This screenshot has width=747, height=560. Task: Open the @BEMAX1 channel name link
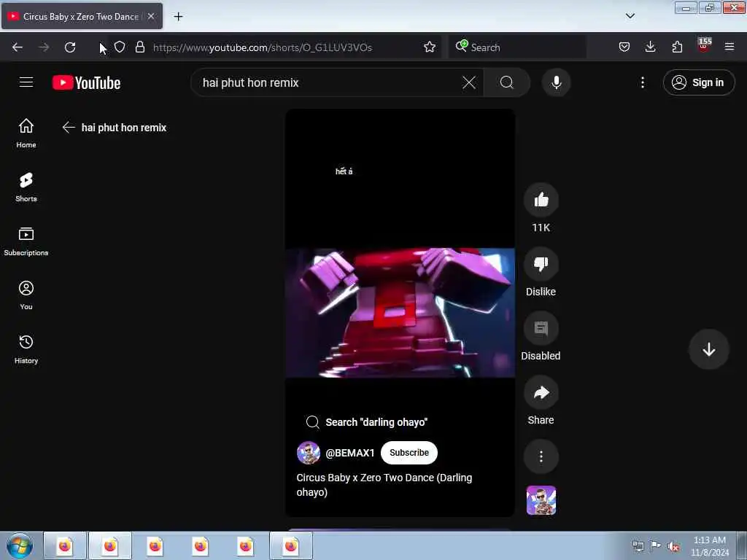tap(349, 453)
